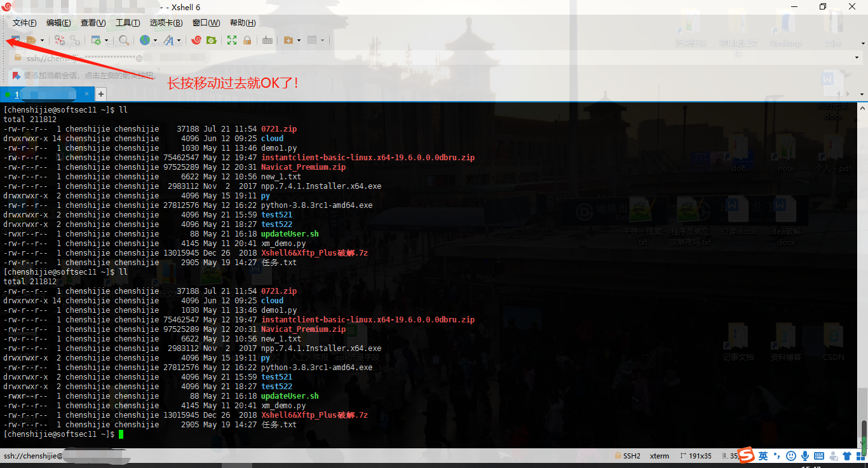Click python-3.8.3rc1-amd64.exe in the upper listing
The width and height of the screenshot is (868, 468).
click(x=317, y=205)
